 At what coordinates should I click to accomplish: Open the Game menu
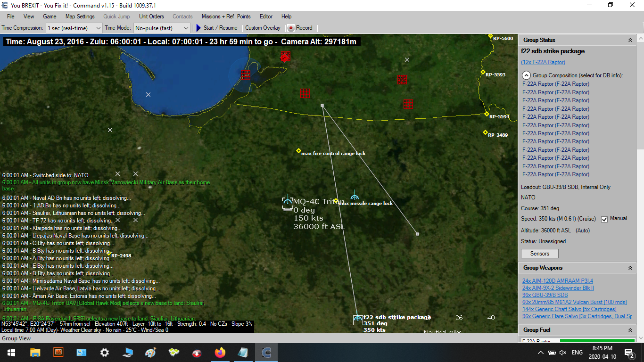[x=50, y=16]
